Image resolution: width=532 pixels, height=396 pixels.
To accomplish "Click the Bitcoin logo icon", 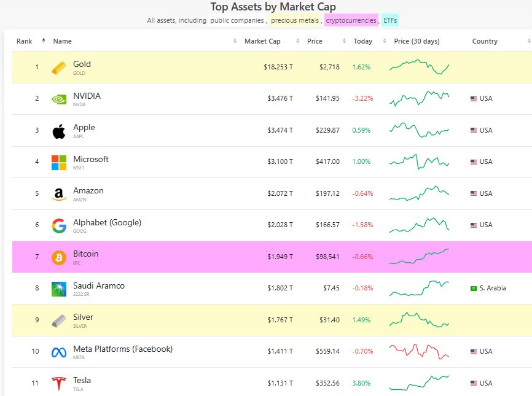I will [x=59, y=257].
